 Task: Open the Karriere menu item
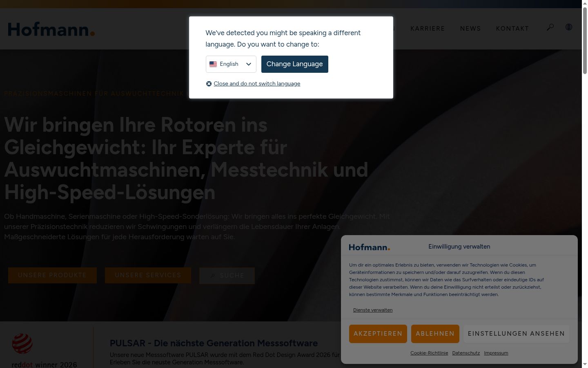click(428, 29)
